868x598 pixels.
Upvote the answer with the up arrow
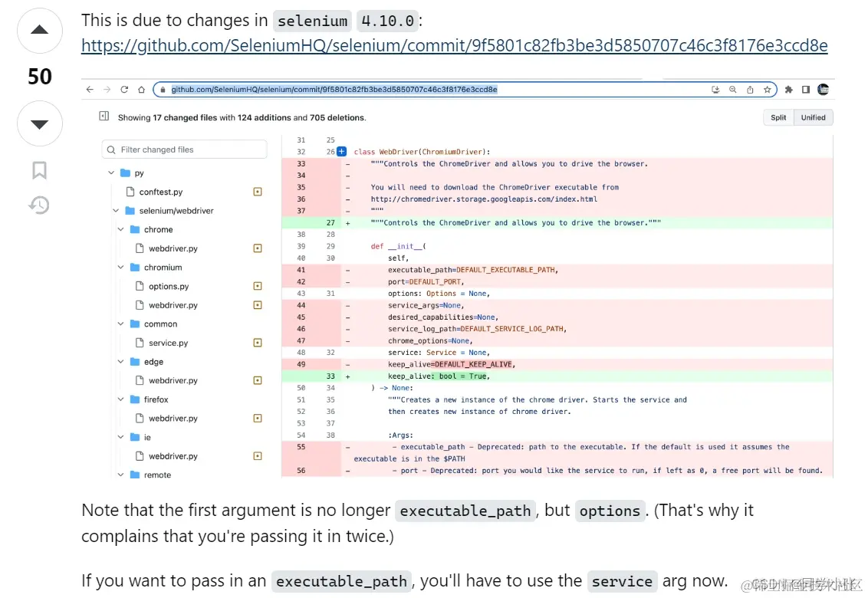click(x=39, y=31)
